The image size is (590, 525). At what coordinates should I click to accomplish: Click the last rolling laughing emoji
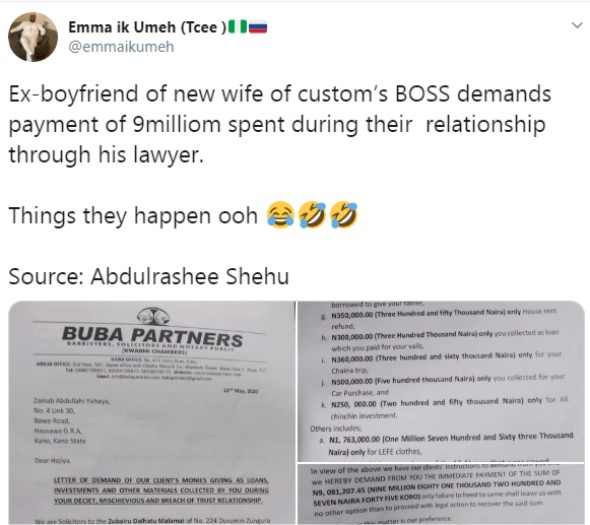[x=344, y=215]
